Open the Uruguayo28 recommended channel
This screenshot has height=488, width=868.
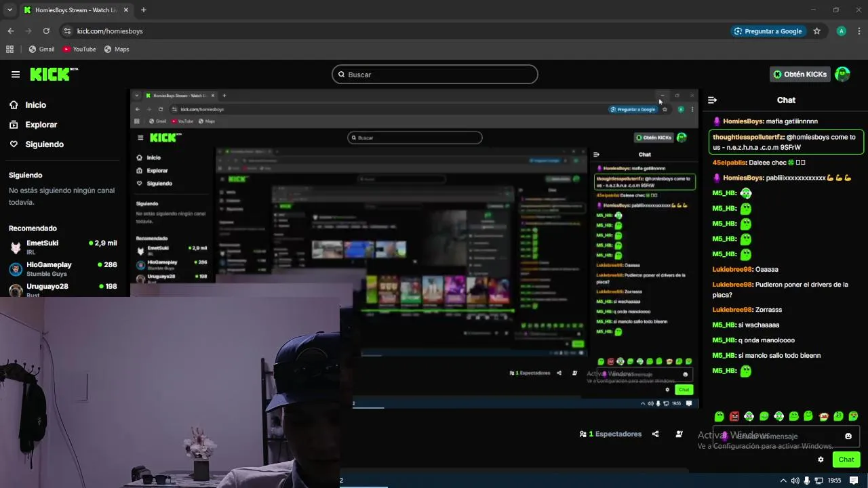point(64,290)
